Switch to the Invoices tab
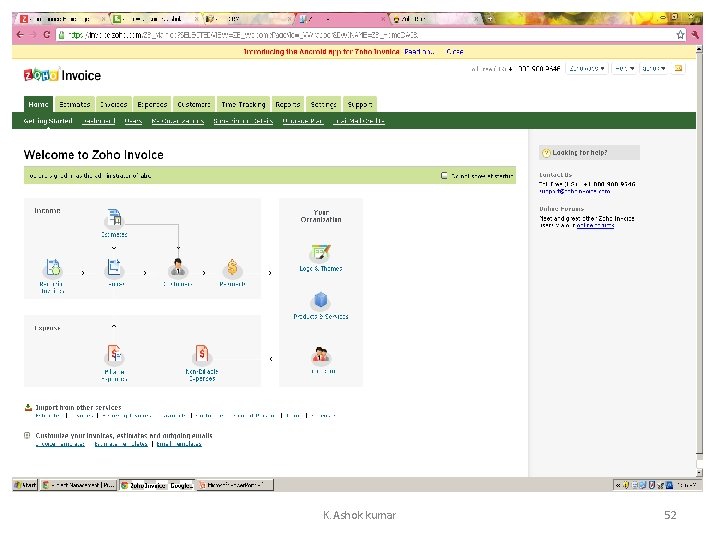 coord(113,104)
